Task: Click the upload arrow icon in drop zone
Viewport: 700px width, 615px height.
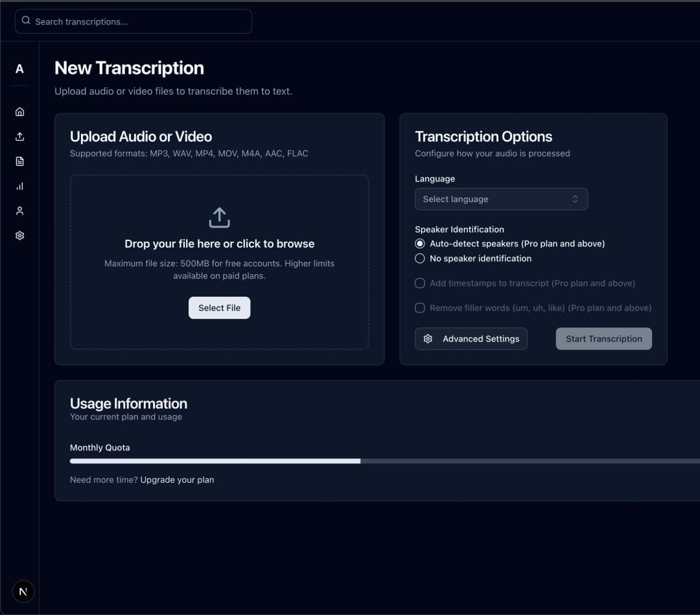Action: tap(219, 217)
